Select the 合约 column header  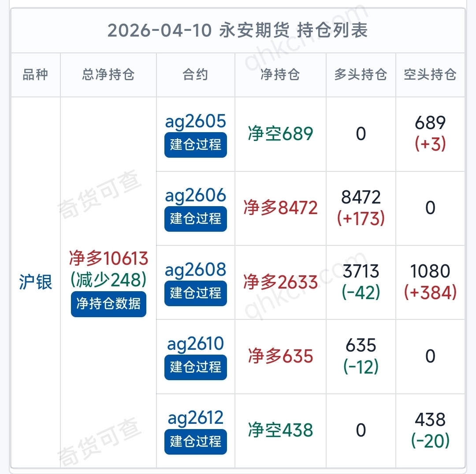(x=196, y=74)
